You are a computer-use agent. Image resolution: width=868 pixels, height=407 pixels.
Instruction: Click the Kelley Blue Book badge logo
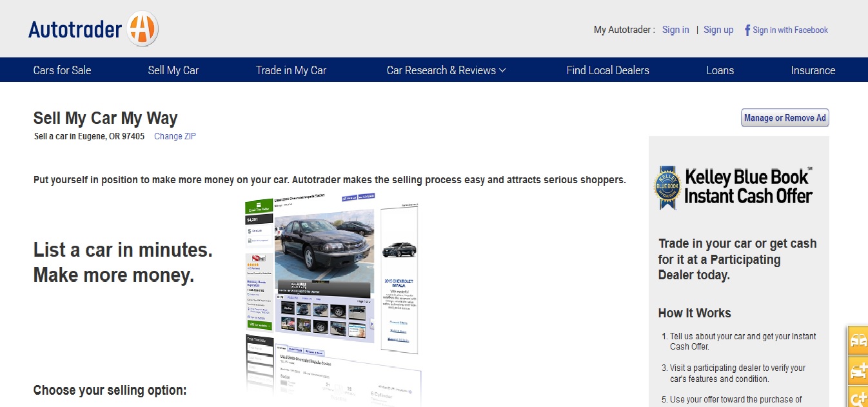(x=667, y=187)
